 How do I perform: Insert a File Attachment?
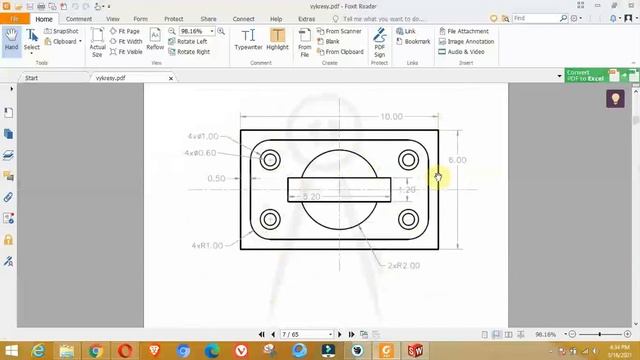[x=464, y=31]
